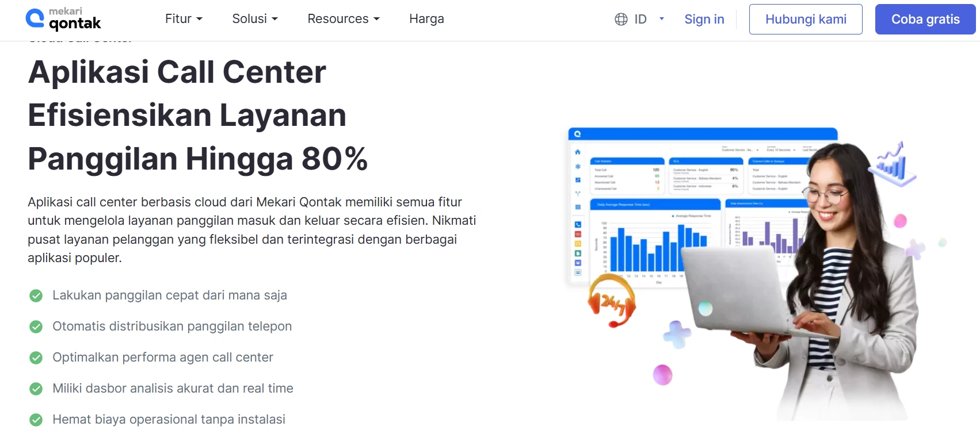Open the apps grid icon in the dashboard sidebar

click(577, 206)
